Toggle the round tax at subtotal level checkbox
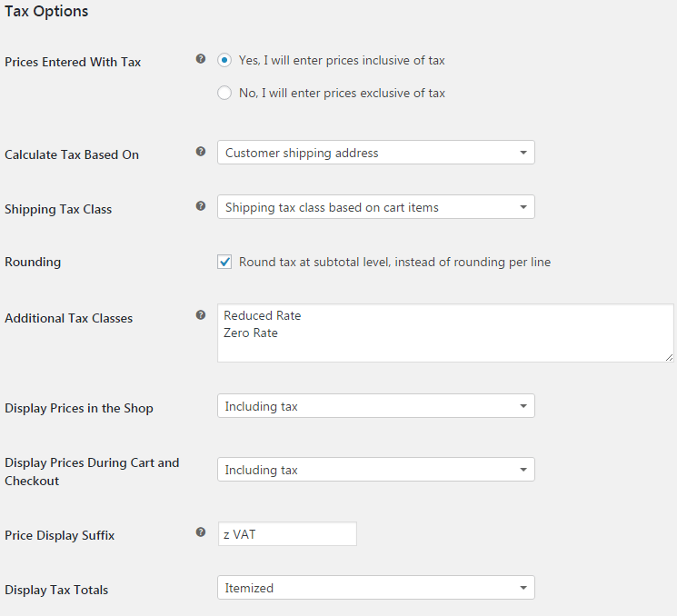Screen dimensions: 677x616 click(224, 262)
